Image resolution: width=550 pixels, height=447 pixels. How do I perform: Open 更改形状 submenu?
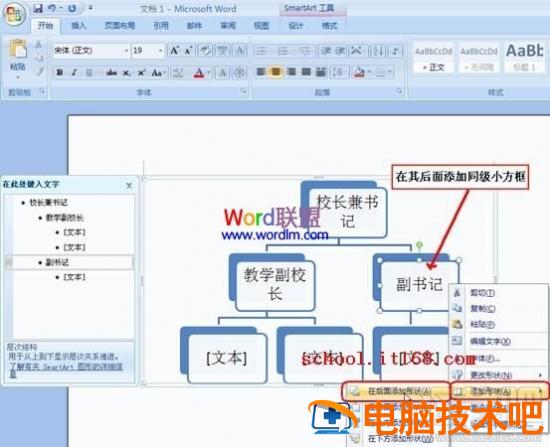tap(498, 375)
